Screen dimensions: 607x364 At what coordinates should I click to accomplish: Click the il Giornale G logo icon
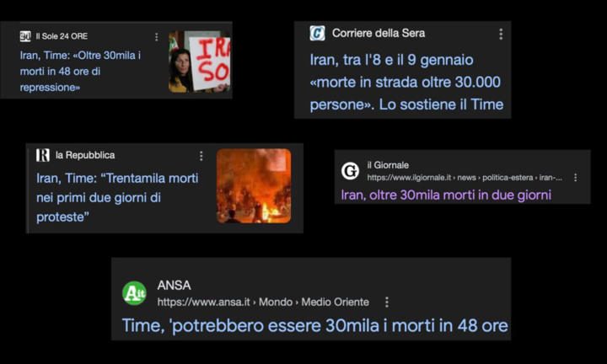tap(350, 171)
